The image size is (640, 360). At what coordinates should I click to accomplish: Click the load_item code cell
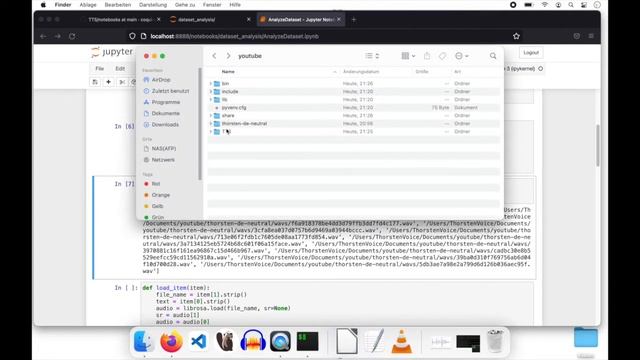(337, 304)
